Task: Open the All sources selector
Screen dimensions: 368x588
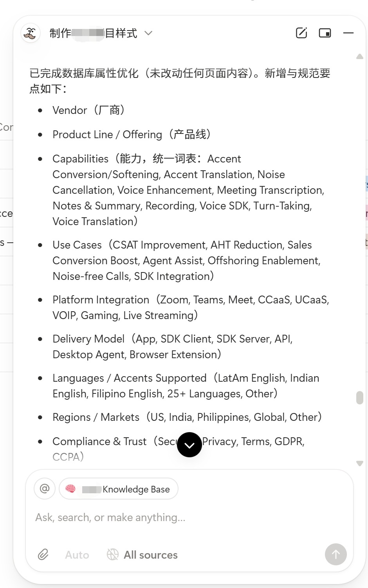Action: (x=150, y=555)
